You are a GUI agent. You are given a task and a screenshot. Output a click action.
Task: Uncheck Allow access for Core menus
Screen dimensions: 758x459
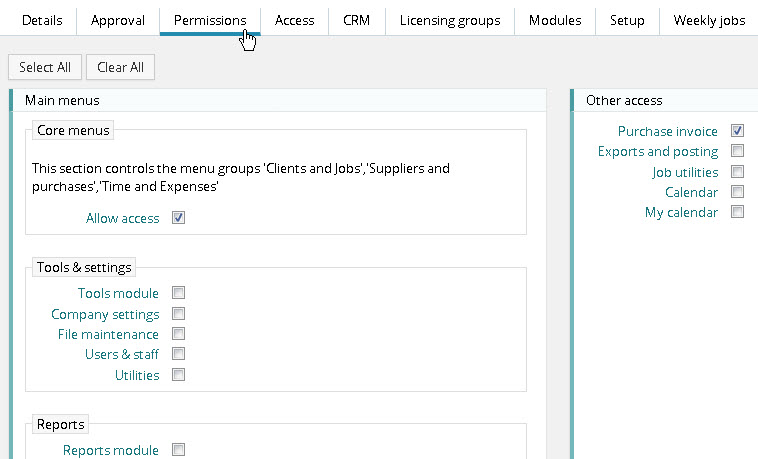click(x=179, y=218)
